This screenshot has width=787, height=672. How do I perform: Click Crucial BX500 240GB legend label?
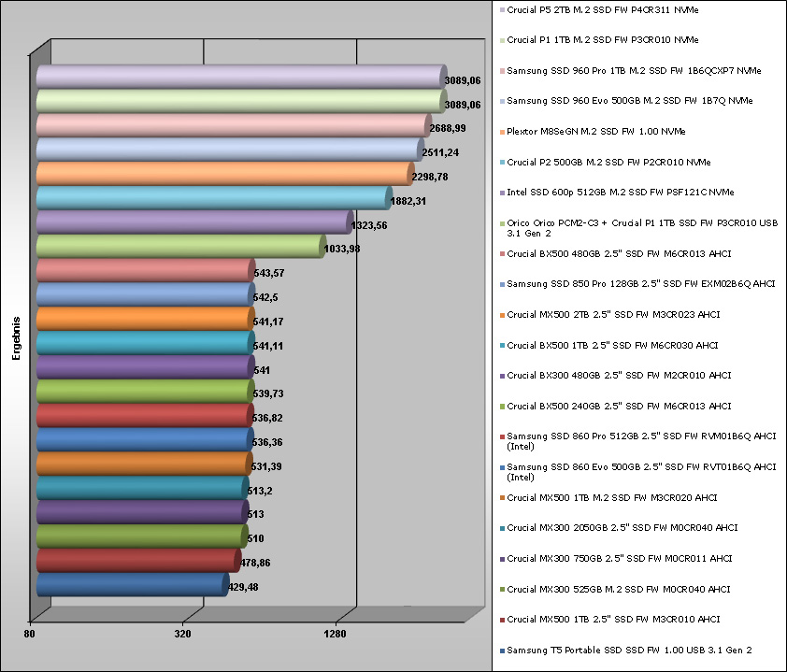(619, 406)
